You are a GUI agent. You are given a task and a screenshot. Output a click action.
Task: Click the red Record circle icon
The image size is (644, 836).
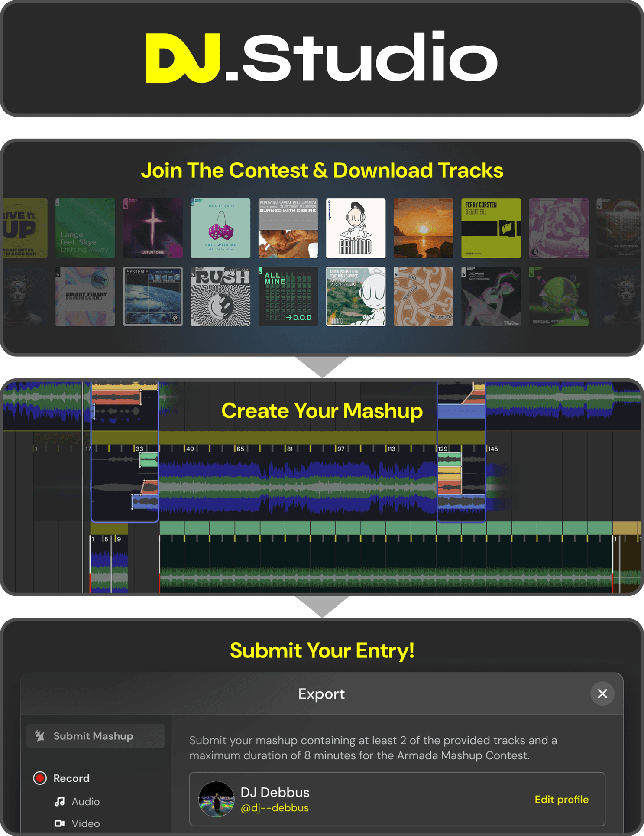[x=40, y=778]
